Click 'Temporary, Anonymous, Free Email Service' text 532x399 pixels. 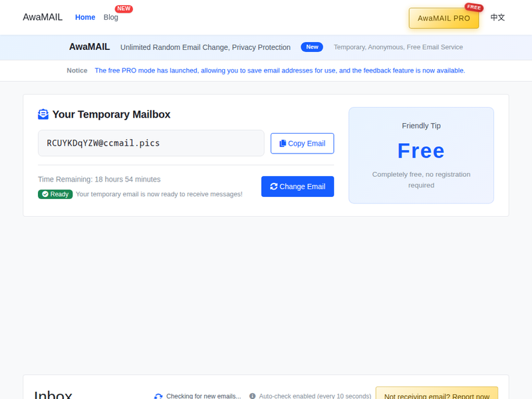398,47
